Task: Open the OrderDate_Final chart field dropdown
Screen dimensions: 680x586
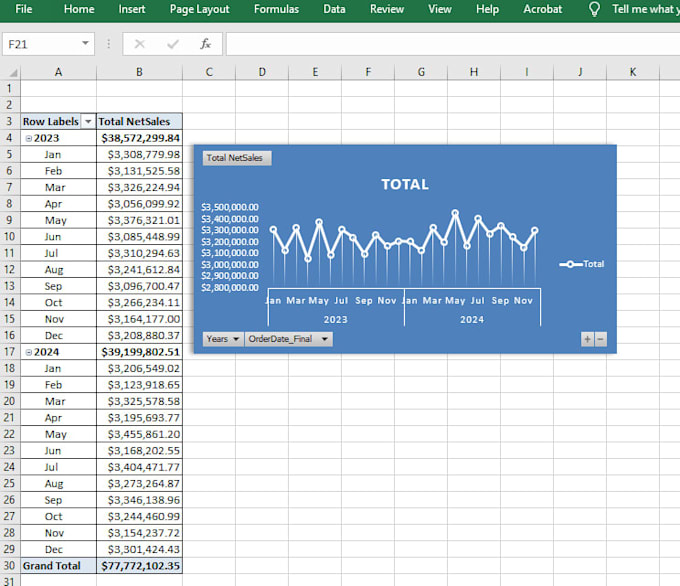Action: [x=288, y=339]
